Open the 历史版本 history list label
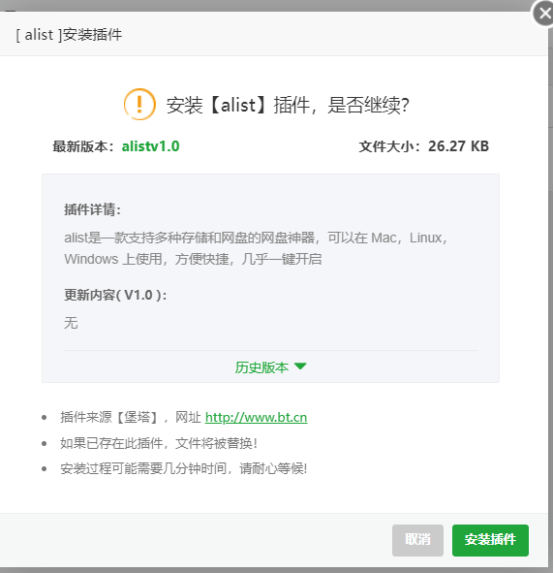554x573 pixels. coord(261,367)
